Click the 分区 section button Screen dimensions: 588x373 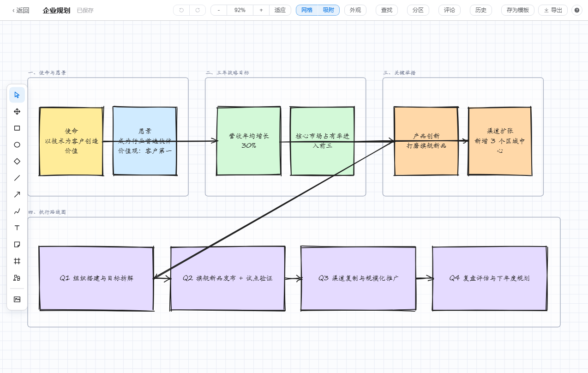pyautogui.click(x=418, y=10)
